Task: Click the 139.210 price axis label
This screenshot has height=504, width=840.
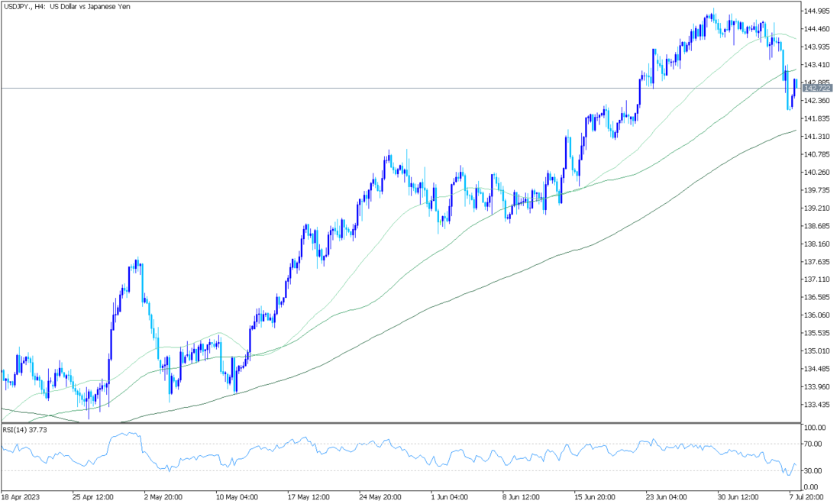Action: pyautogui.click(x=818, y=208)
